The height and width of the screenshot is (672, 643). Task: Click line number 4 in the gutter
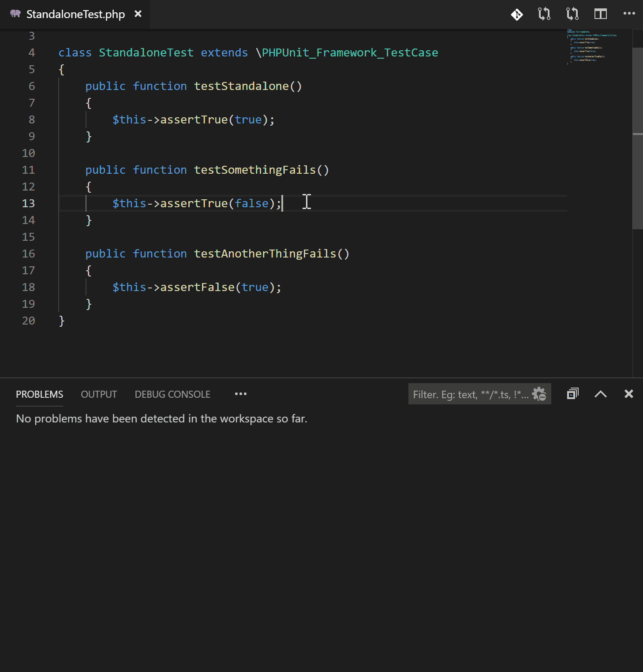pos(32,52)
